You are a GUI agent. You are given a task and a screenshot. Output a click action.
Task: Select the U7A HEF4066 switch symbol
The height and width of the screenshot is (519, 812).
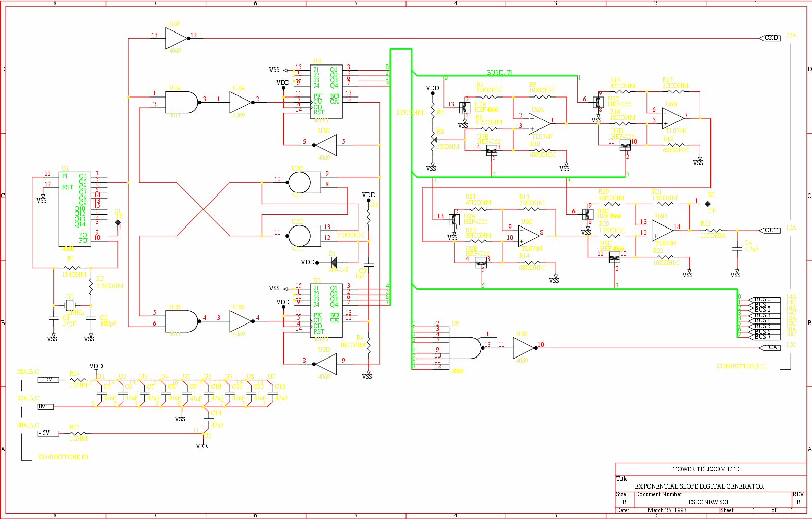coord(464,108)
